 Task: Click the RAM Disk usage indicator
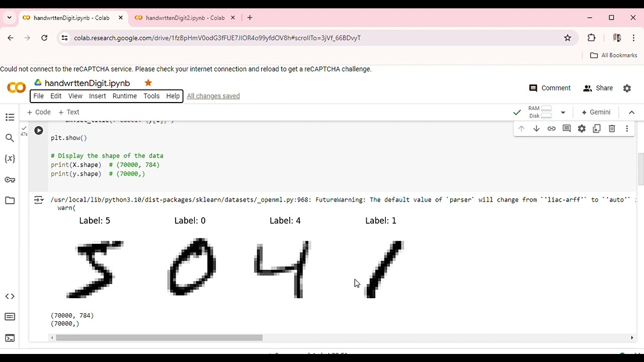click(540, 112)
